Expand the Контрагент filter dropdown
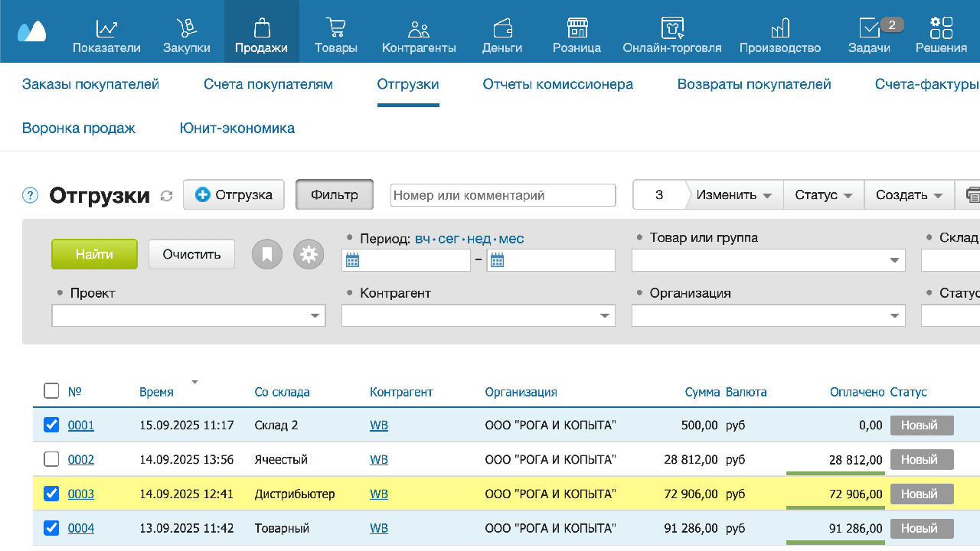Viewport: 980px width, 551px height. click(x=605, y=315)
